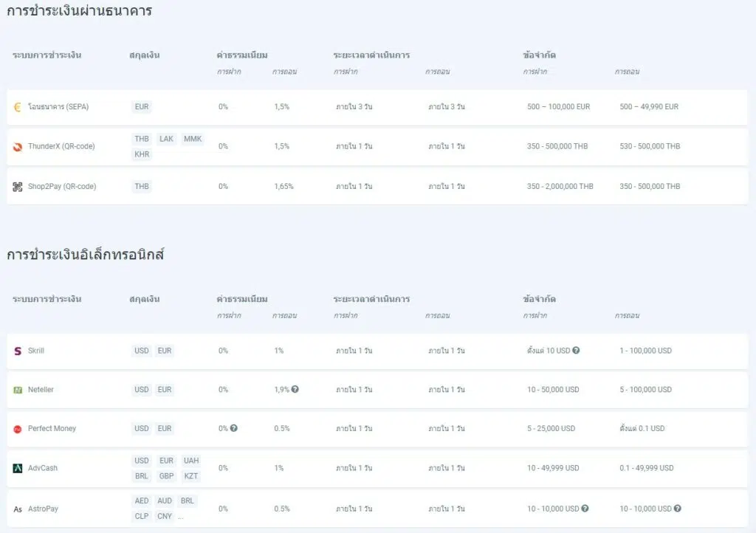Show the AstroPay deposit limit help tooltip
This screenshot has height=533, width=756.
[x=585, y=509]
